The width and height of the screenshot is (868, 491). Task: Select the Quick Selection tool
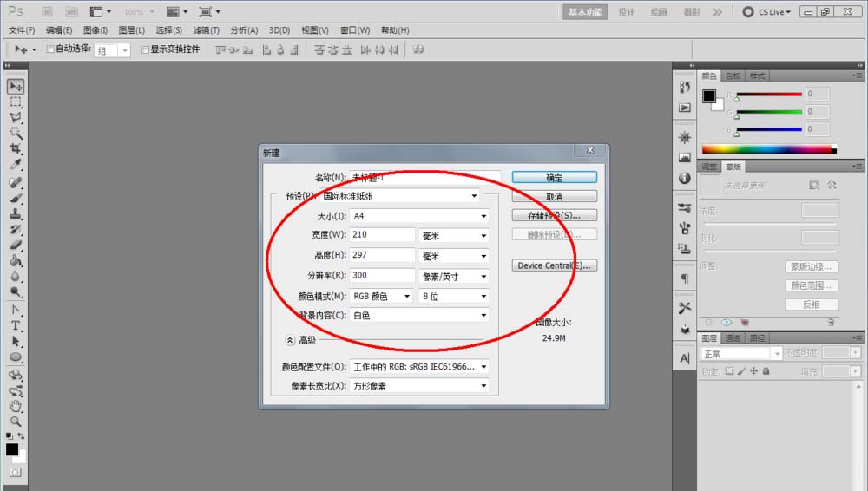point(16,133)
